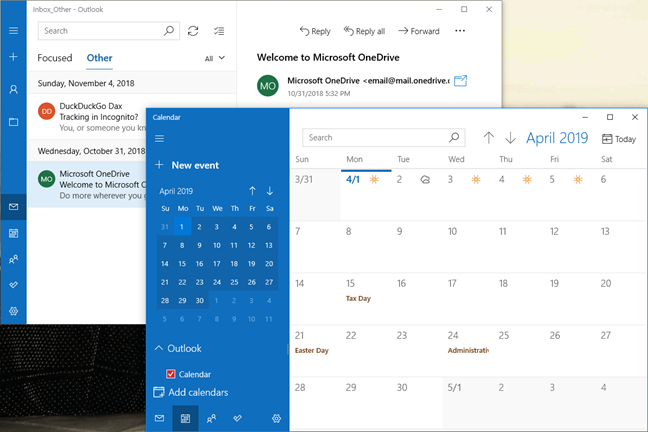Open To-Do checkmark icon in Mail sidebar
The height and width of the screenshot is (432, 648).
coord(13,285)
